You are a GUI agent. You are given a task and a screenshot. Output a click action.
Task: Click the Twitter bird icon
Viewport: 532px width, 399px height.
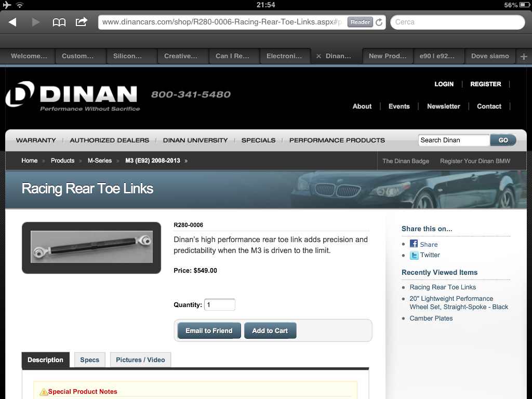point(414,255)
